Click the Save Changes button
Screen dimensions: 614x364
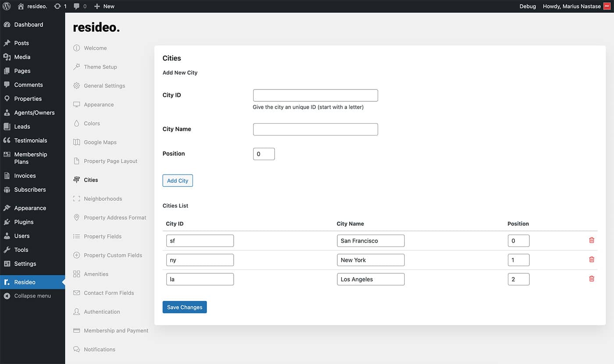click(x=184, y=307)
